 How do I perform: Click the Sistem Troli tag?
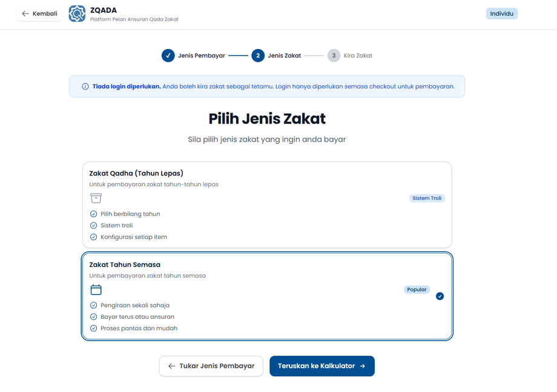pos(427,198)
